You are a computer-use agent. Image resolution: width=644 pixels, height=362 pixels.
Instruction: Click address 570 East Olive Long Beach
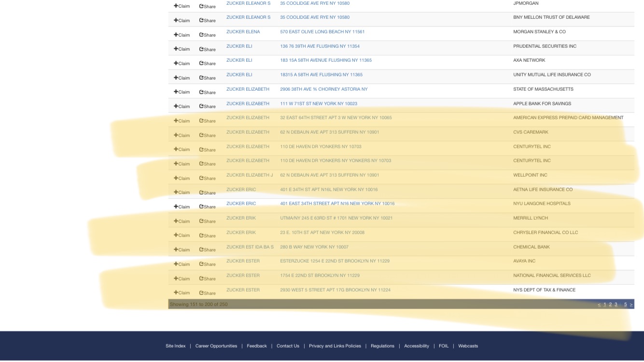coord(322,32)
